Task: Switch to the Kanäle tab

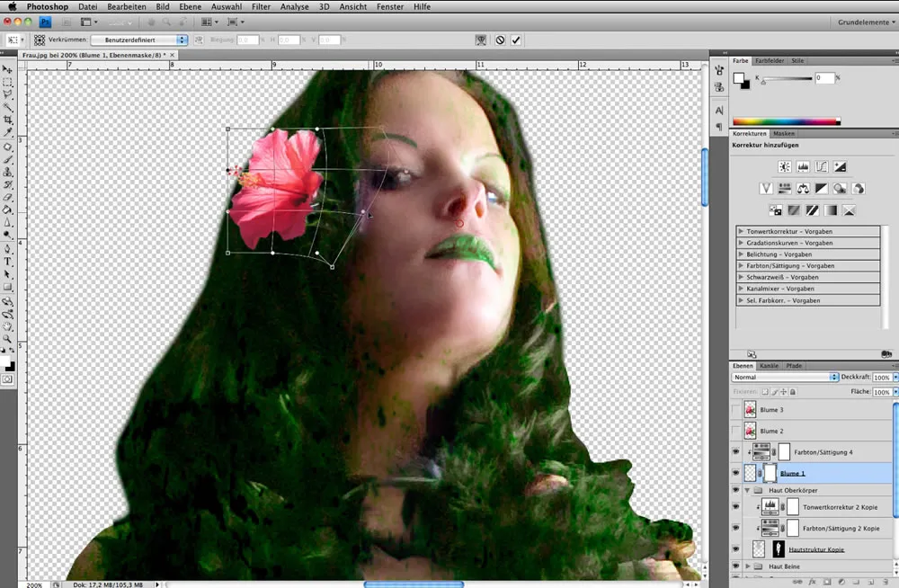Action: coord(768,365)
